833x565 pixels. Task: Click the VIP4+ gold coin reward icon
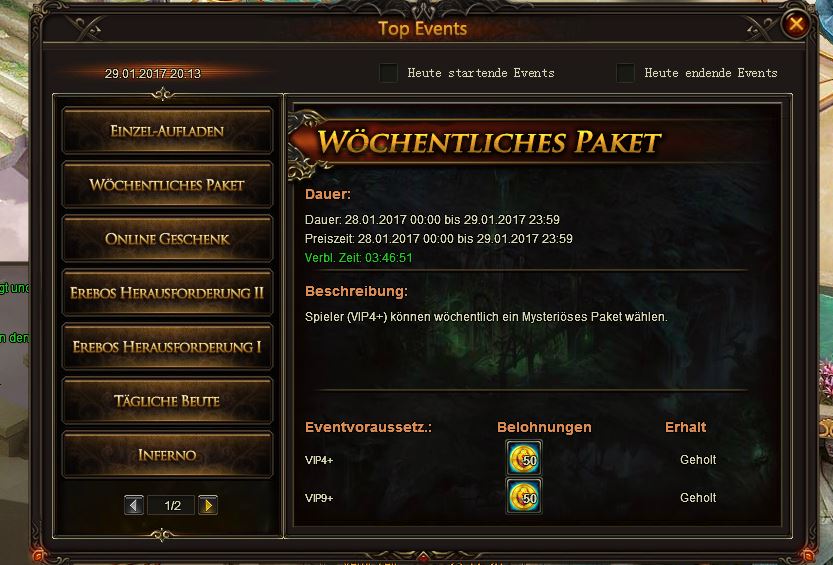pyautogui.click(x=524, y=458)
